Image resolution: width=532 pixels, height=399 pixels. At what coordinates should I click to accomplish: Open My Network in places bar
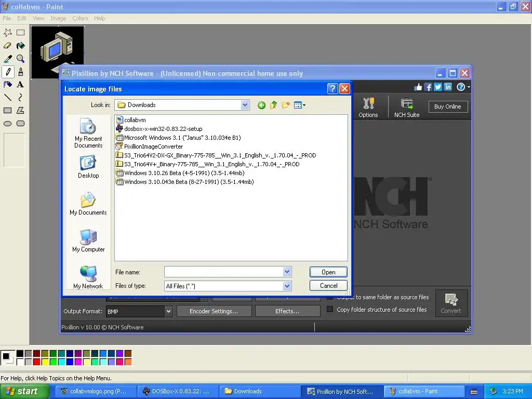88,277
